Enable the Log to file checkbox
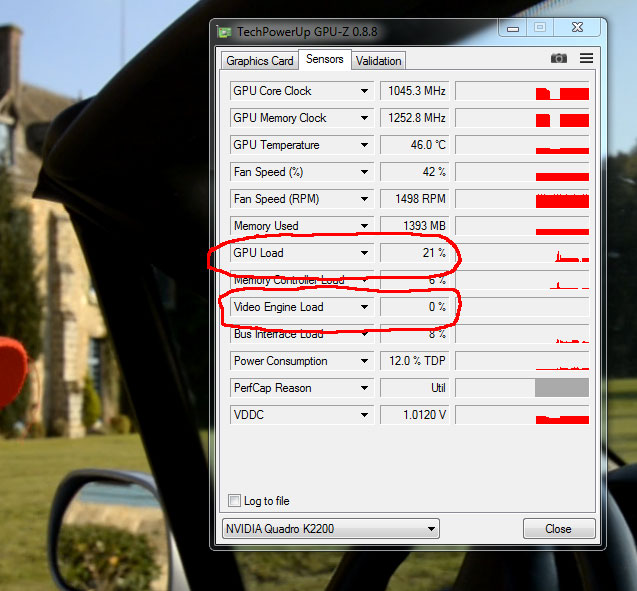This screenshot has width=637, height=591. pos(234,500)
